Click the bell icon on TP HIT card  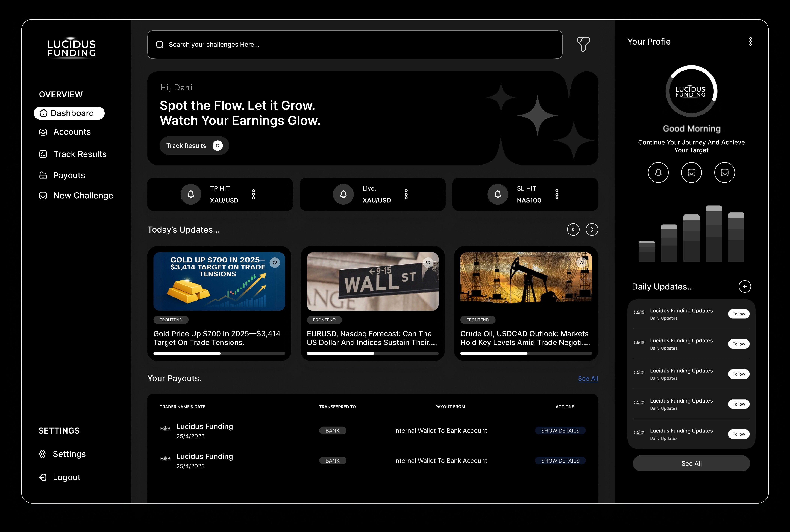click(x=191, y=194)
